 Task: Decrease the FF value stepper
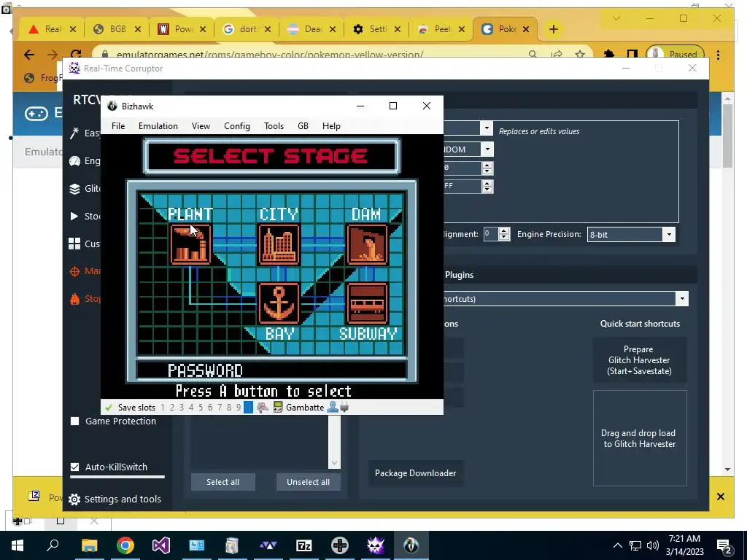pos(487,189)
